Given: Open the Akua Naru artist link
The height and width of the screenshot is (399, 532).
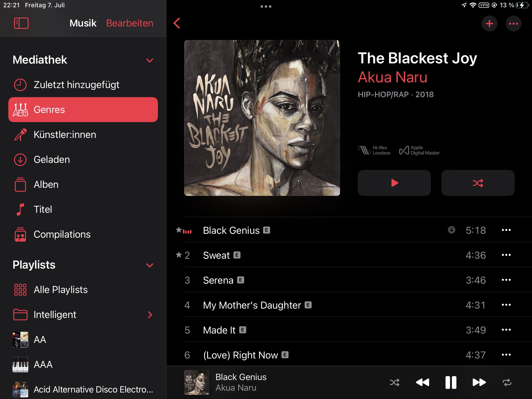Looking at the screenshot, I should click(x=393, y=77).
